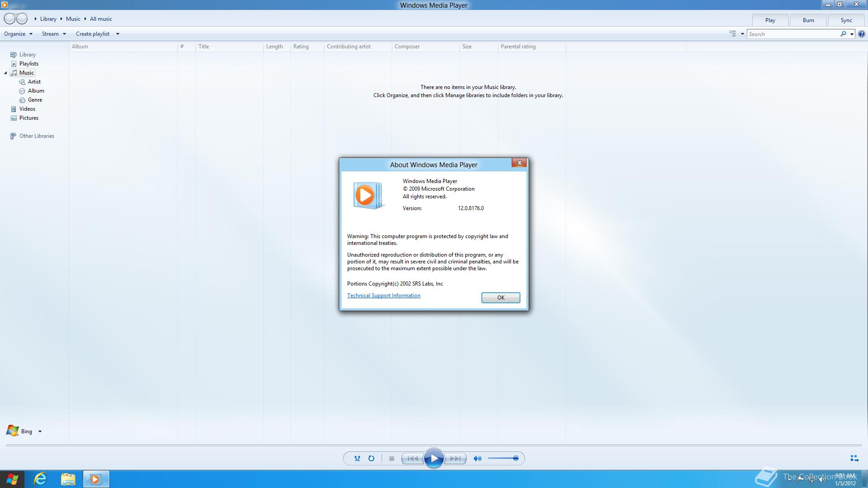
Task: Select Playlists in navigation pane
Action: pos(28,64)
